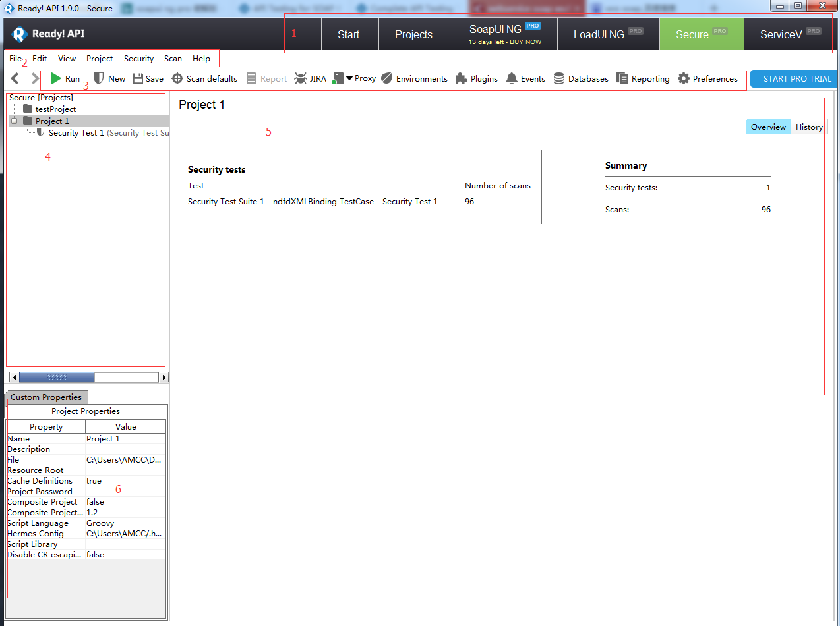Image resolution: width=840 pixels, height=626 pixels.
Task: Click the New security test shield icon
Action: click(x=98, y=78)
